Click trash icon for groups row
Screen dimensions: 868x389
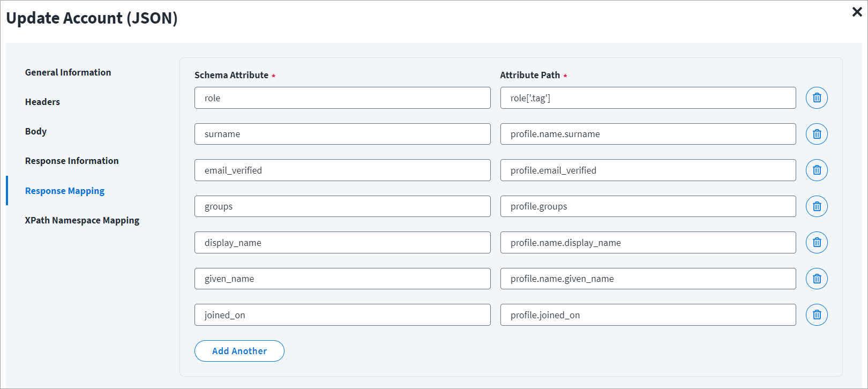817,206
